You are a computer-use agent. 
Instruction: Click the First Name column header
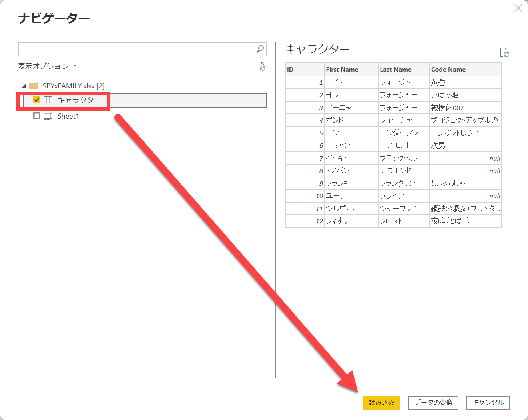pos(351,70)
